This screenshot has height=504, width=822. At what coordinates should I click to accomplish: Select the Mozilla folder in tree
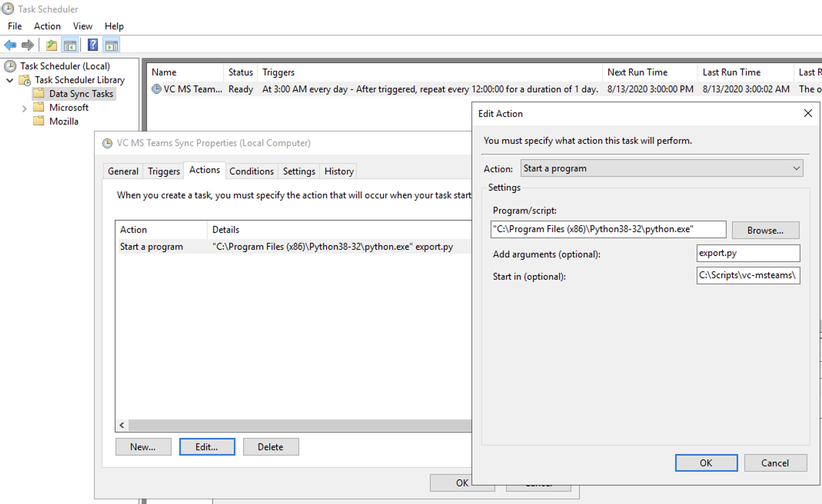tap(63, 121)
